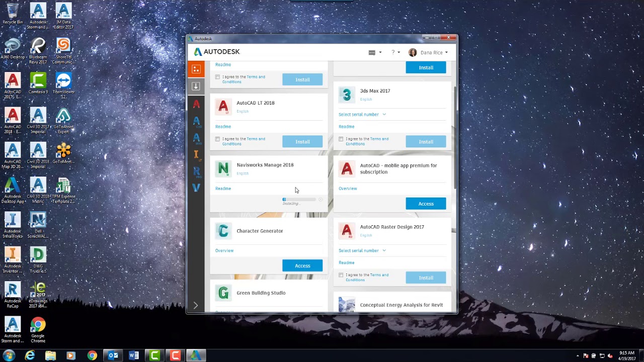Image resolution: width=644 pixels, height=362 pixels.
Task: Select the red AutoCAD icon in sidebar
Action: point(196,104)
